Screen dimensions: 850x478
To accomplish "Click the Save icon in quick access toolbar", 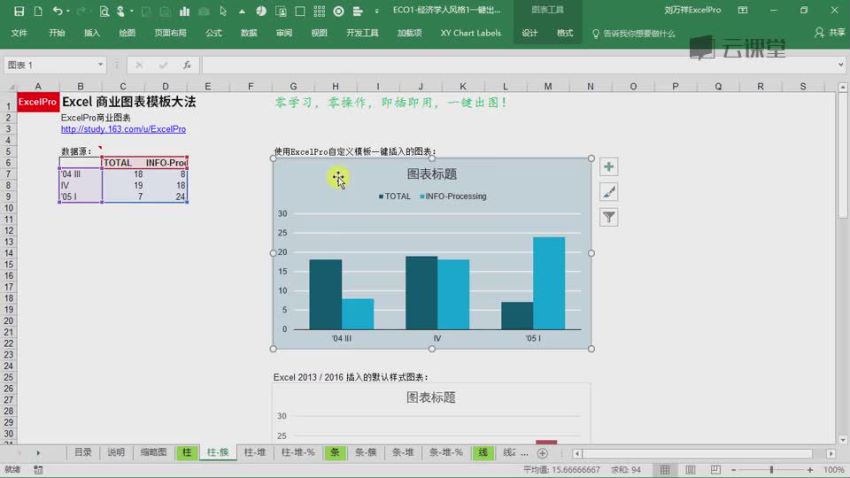I will click(x=19, y=11).
